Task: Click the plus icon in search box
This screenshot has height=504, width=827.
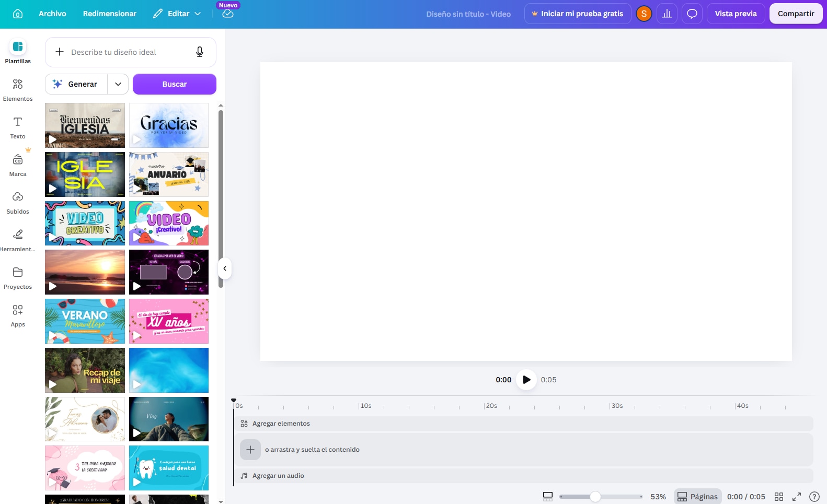Action: click(x=60, y=52)
